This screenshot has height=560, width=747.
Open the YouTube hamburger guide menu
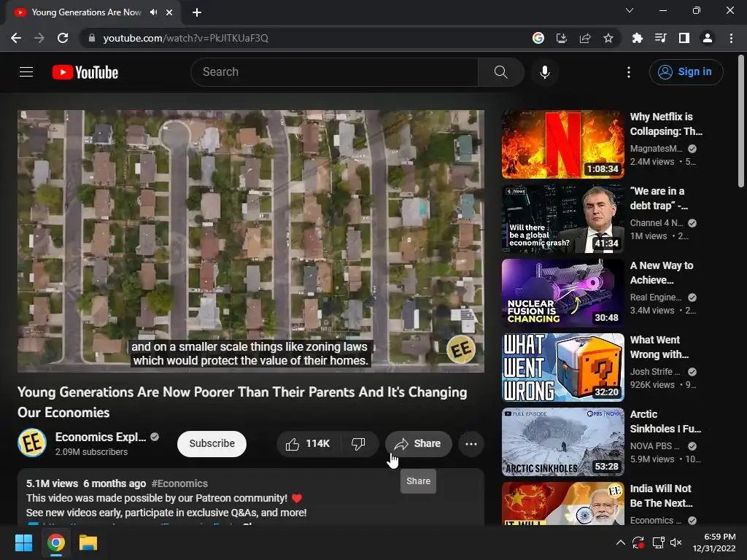(26, 72)
